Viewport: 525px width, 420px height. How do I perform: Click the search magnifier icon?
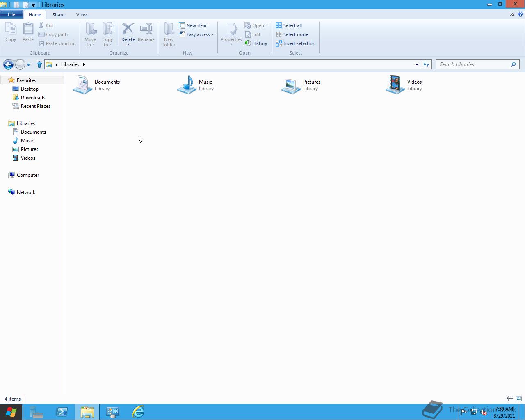point(514,64)
